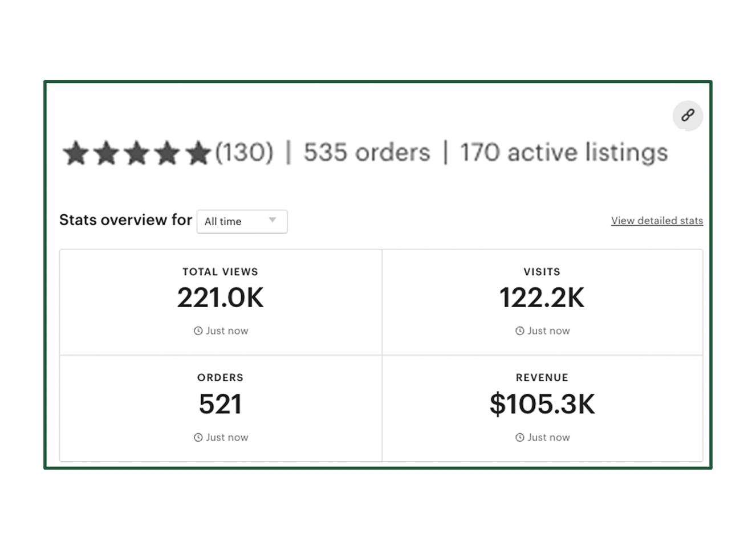Click the clock icon under Visits

click(x=519, y=331)
